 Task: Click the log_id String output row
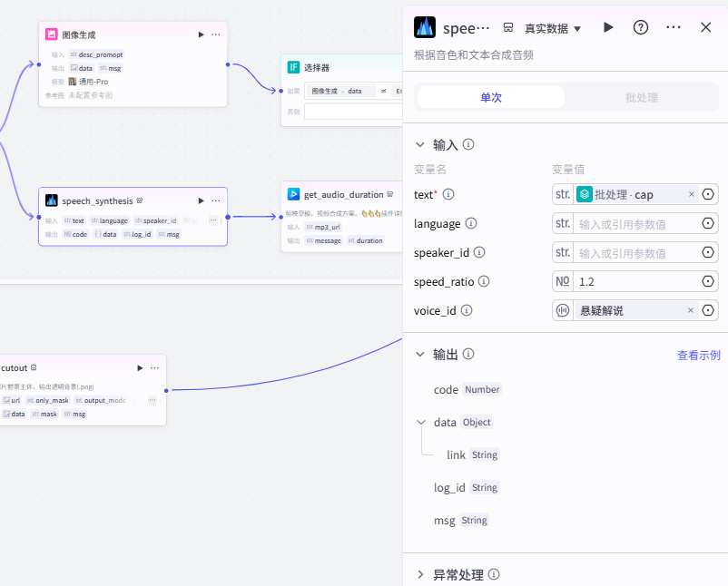[467, 487]
